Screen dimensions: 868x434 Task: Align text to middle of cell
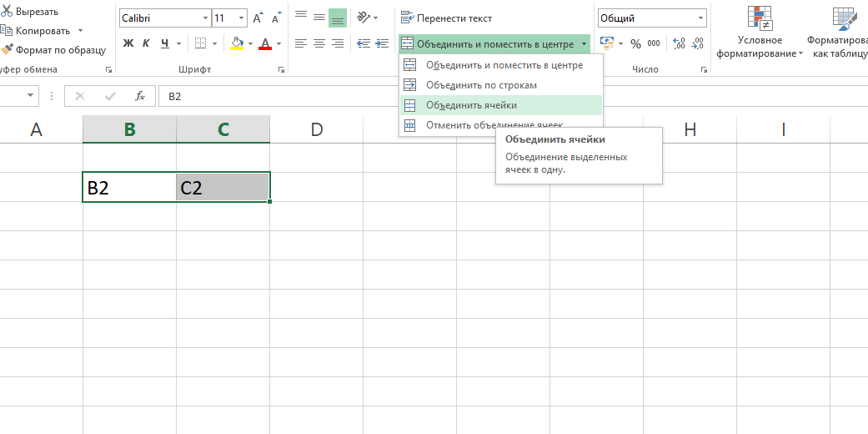click(x=319, y=18)
